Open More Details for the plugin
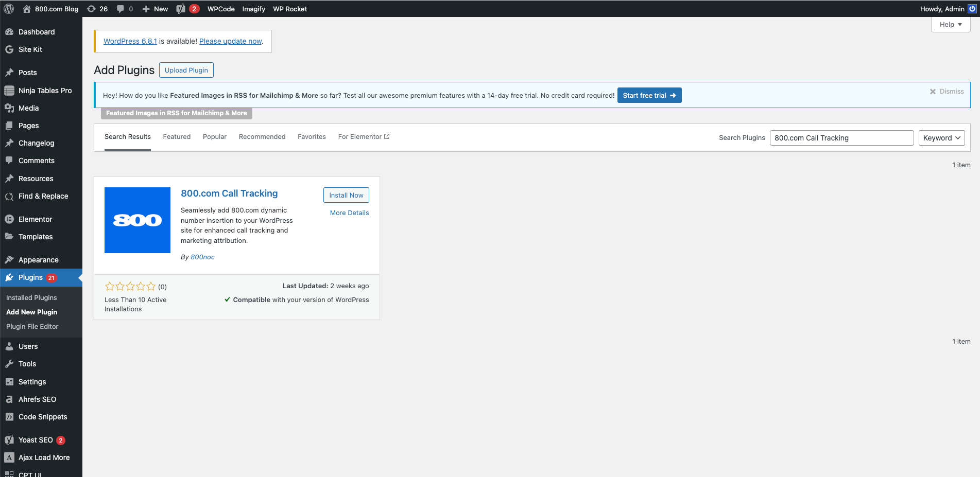 click(350, 213)
